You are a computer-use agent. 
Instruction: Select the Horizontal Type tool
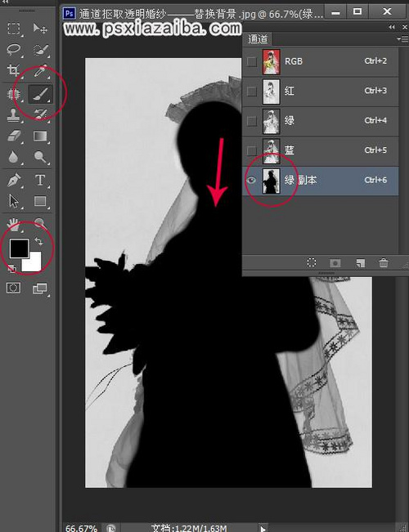pos(40,180)
